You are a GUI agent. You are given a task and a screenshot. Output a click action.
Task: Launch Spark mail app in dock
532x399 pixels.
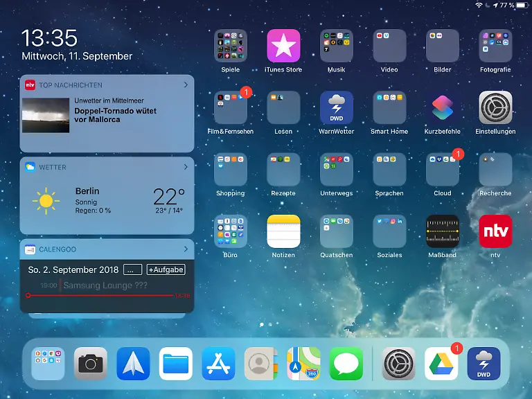tap(133, 364)
